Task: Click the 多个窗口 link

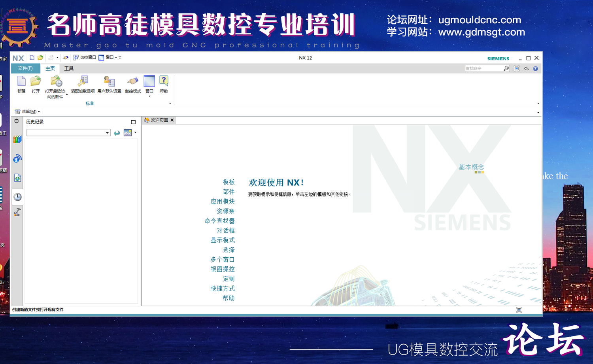Action: (x=223, y=260)
